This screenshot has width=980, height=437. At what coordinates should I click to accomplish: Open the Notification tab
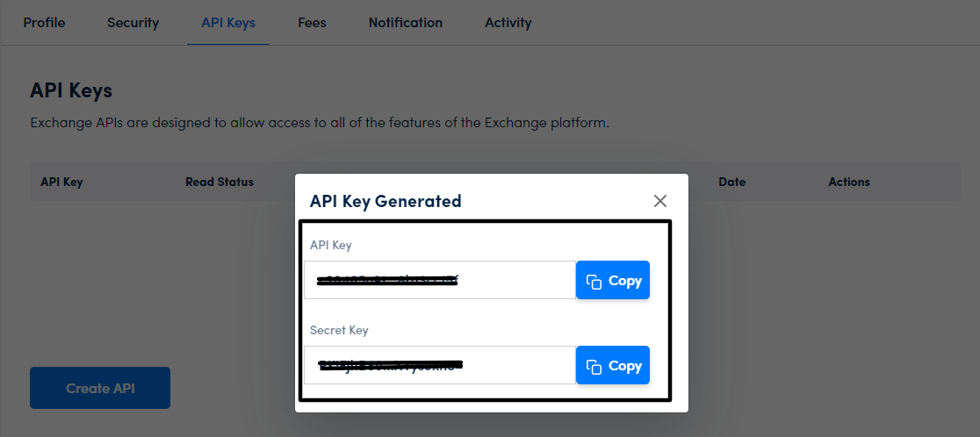point(405,23)
